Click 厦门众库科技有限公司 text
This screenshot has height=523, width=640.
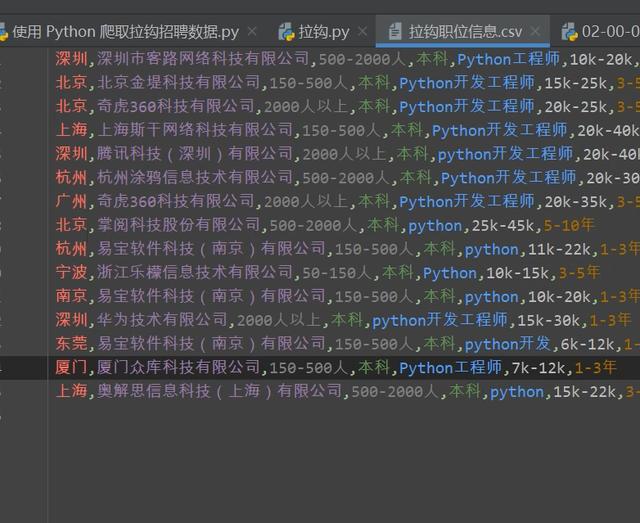[178, 368]
